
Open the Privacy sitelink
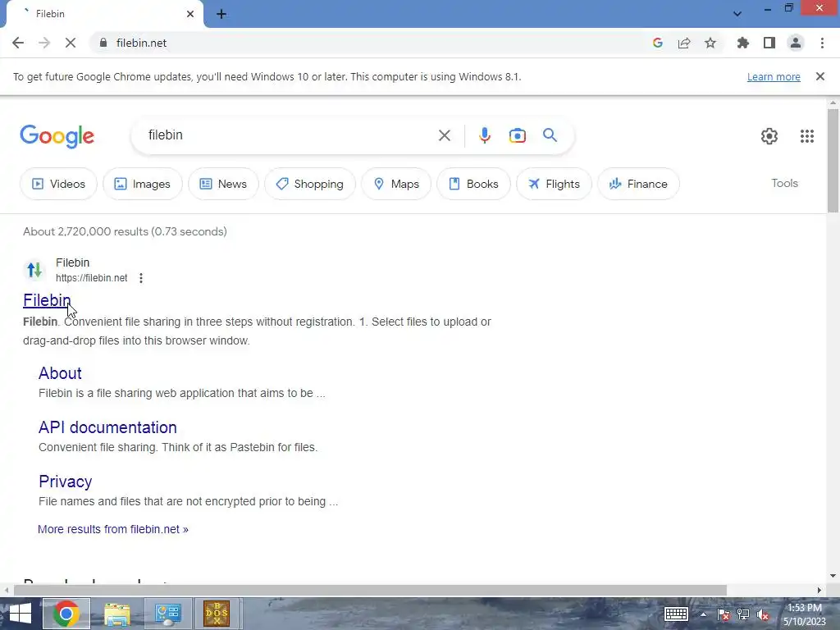pos(66,482)
